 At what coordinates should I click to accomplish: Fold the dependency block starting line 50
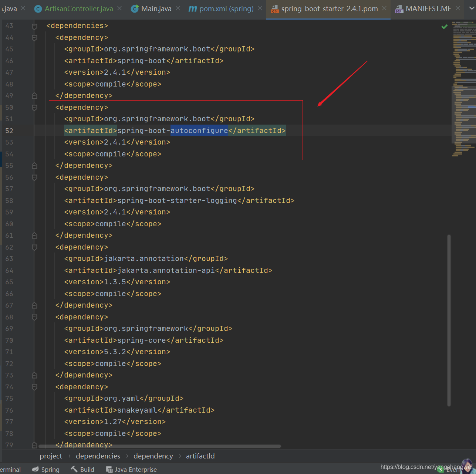[34, 108]
